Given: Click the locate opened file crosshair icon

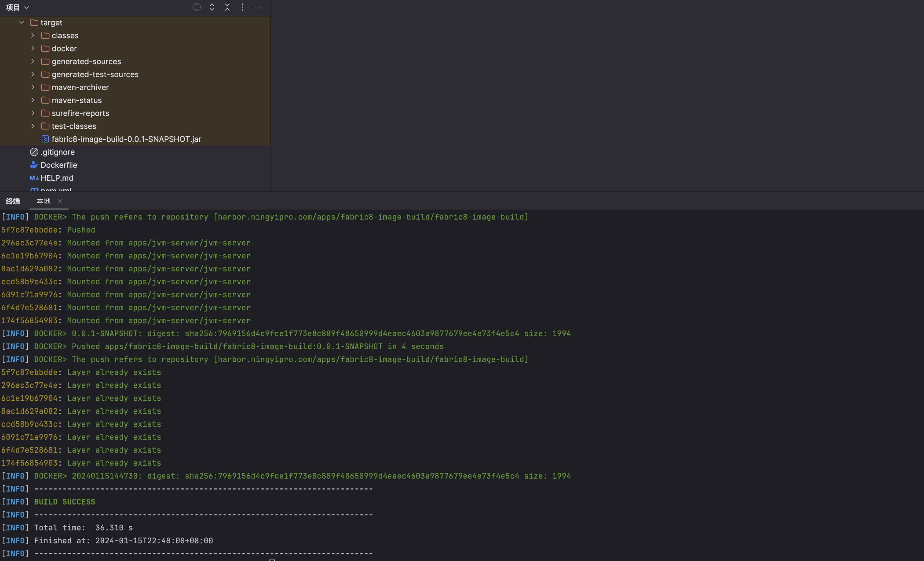Looking at the screenshot, I should [x=196, y=7].
